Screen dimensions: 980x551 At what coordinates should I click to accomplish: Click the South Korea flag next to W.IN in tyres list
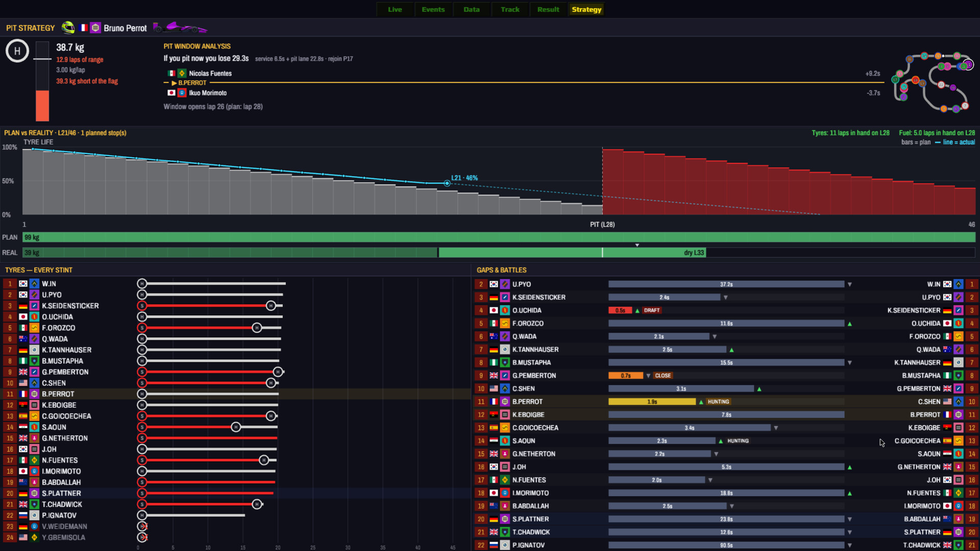click(x=23, y=284)
